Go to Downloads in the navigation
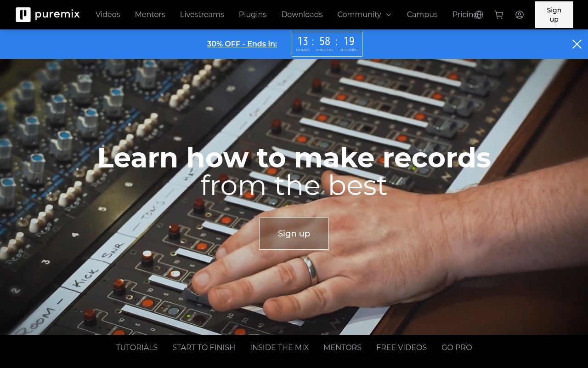The width and height of the screenshot is (588, 368). [x=302, y=14]
